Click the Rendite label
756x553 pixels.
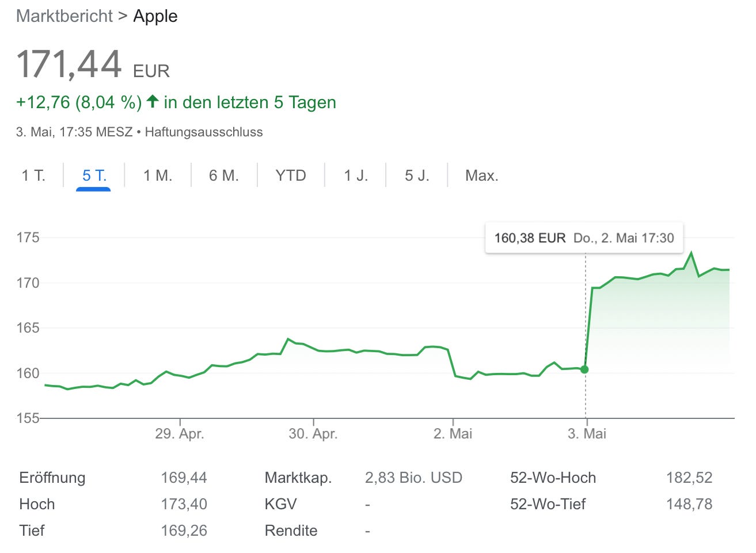point(291,531)
